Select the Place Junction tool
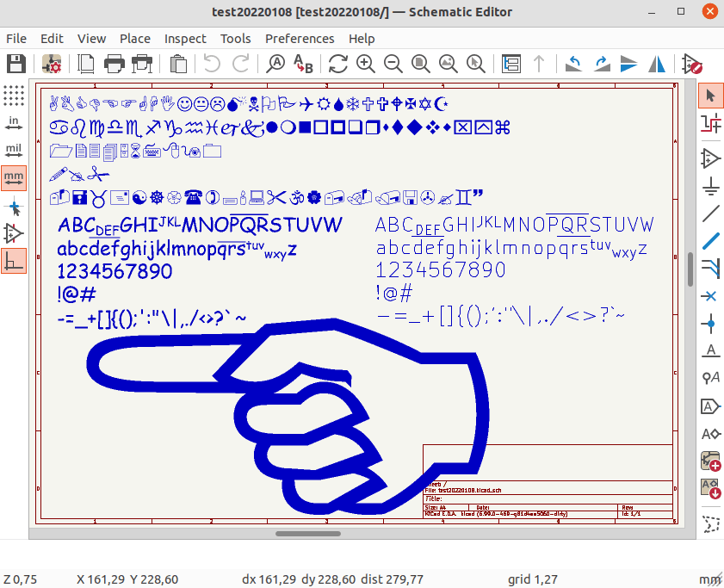 [x=711, y=324]
